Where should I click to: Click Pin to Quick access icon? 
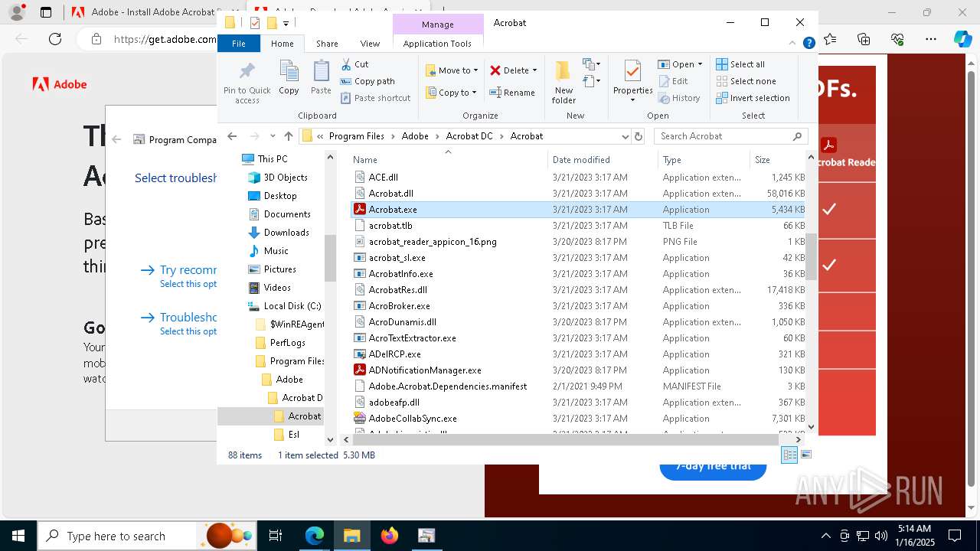coord(247,83)
